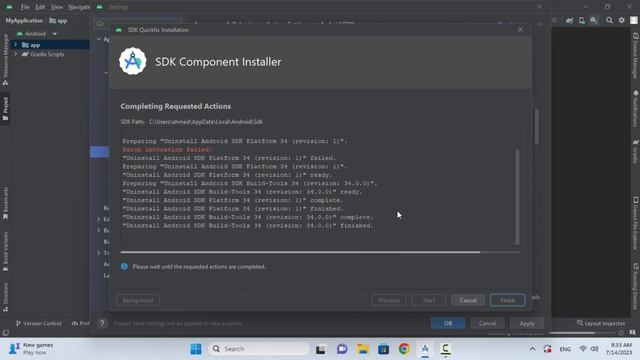Click the Android Studio taskbar icon
The height and width of the screenshot is (360, 640).
click(425, 349)
